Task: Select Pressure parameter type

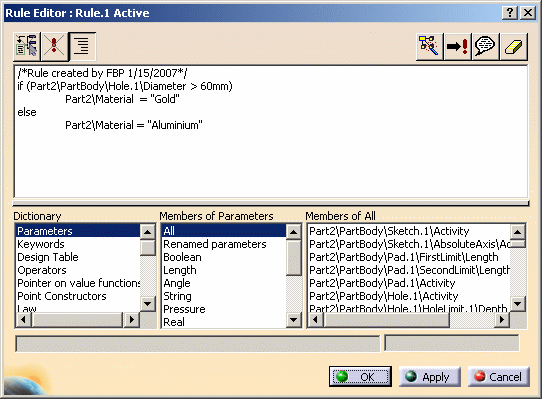Action: tap(224, 309)
